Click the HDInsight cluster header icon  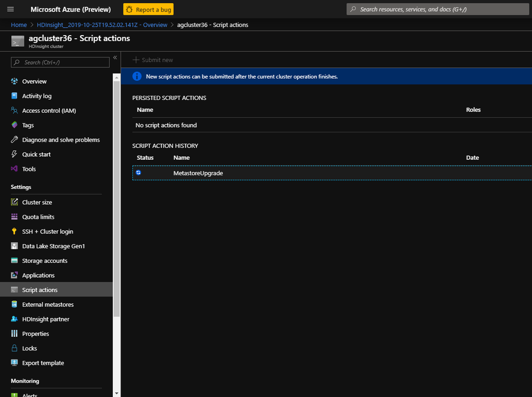[18, 41]
